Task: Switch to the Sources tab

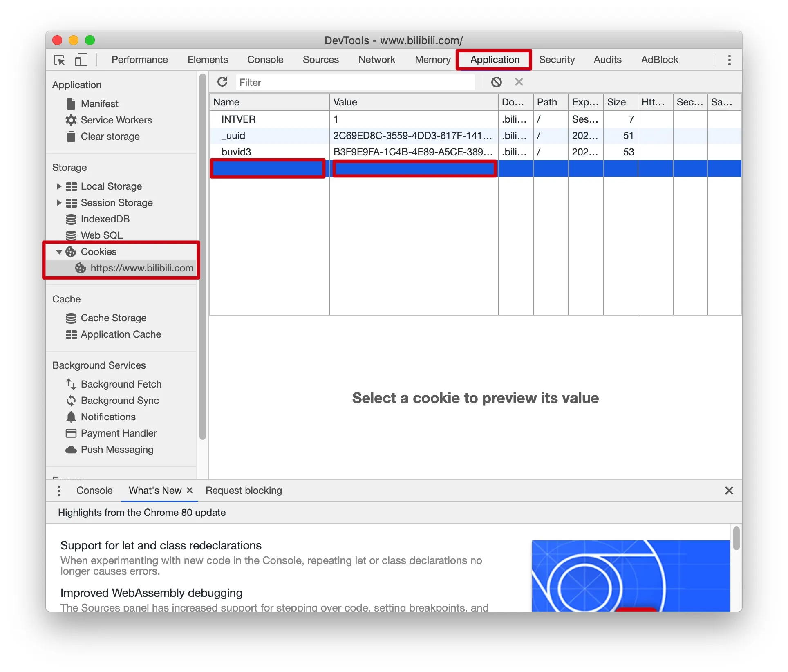Action: (x=321, y=60)
